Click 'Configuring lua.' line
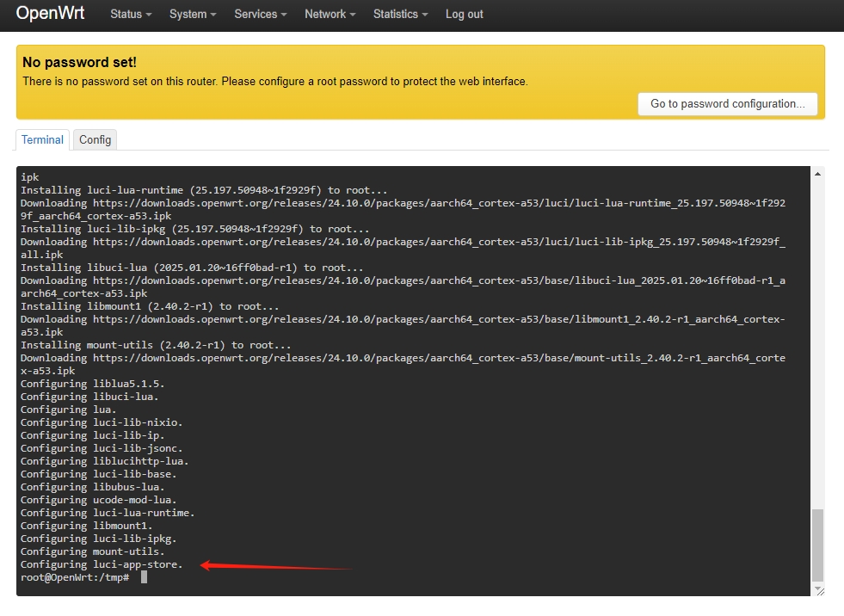 [68, 410]
